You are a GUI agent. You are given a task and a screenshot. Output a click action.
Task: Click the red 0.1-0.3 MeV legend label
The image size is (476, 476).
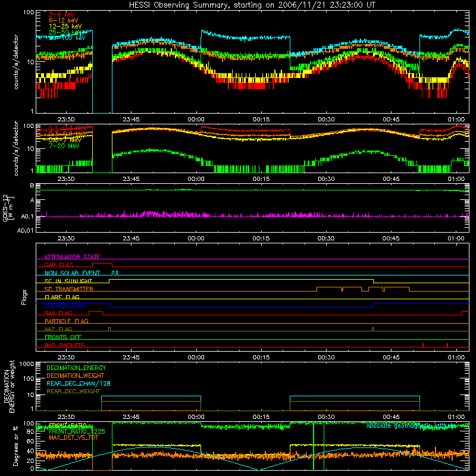tap(68, 128)
